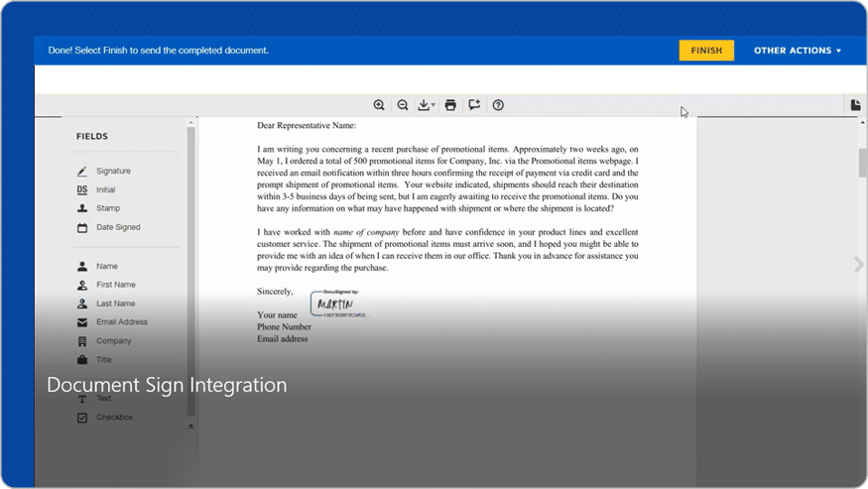Click the Initial field label
This screenshot has width=868, height=489.
[x=106, y=190]
